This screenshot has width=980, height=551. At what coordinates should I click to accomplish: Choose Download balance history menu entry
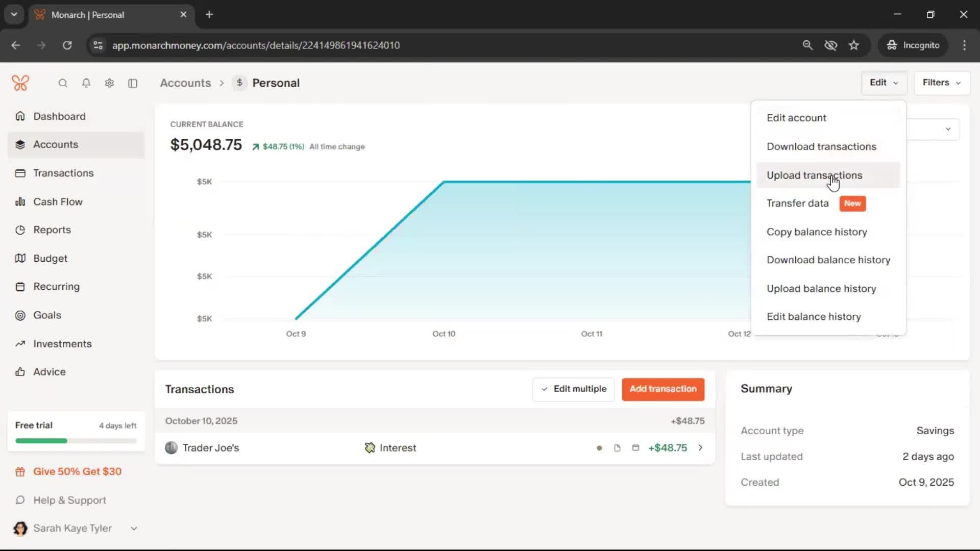(828, 260)
